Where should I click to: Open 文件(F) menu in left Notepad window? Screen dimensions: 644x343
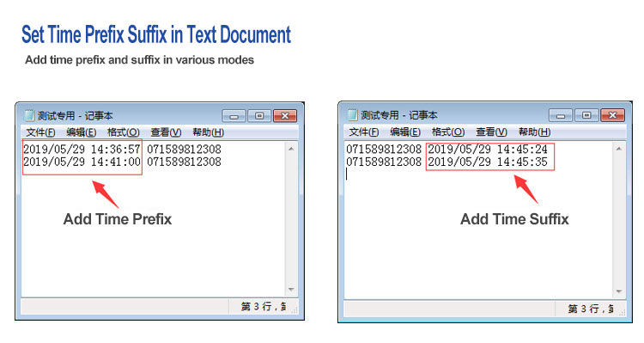point(40,132)
